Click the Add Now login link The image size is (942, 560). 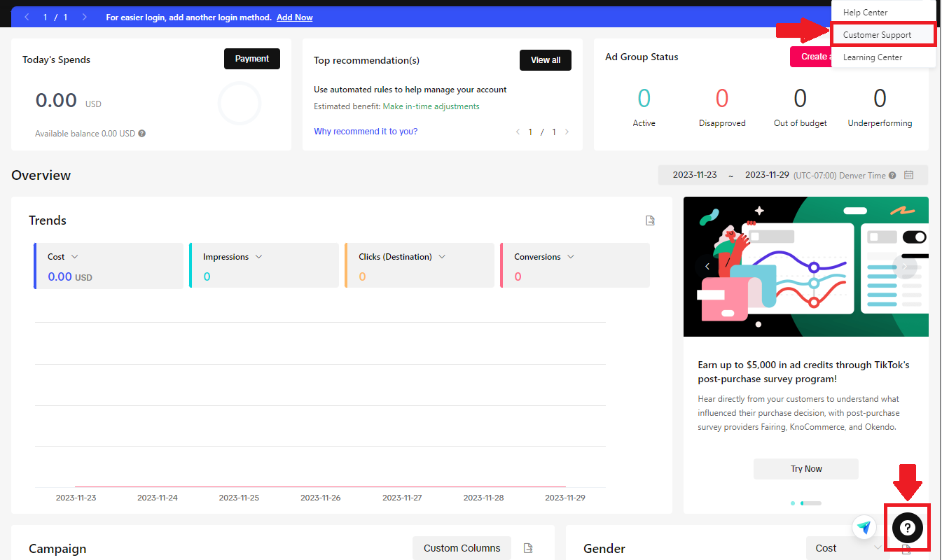click(294, 17)
